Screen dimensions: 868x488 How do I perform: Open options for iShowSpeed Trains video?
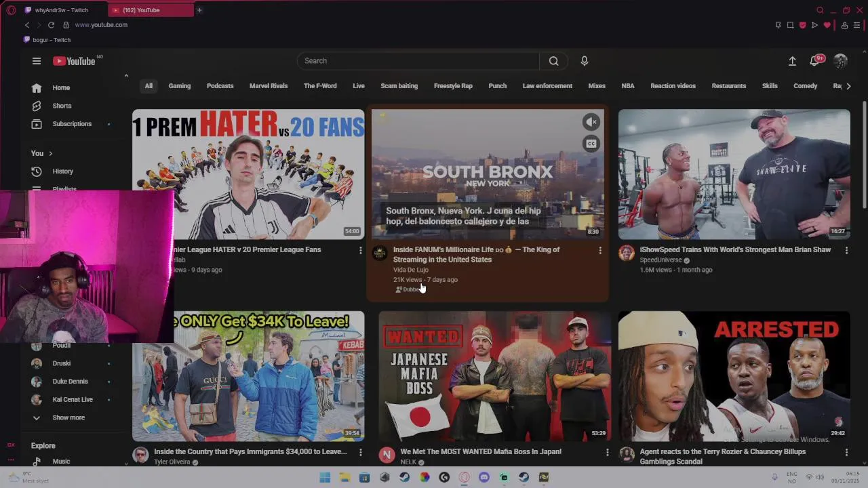(846, 251)
